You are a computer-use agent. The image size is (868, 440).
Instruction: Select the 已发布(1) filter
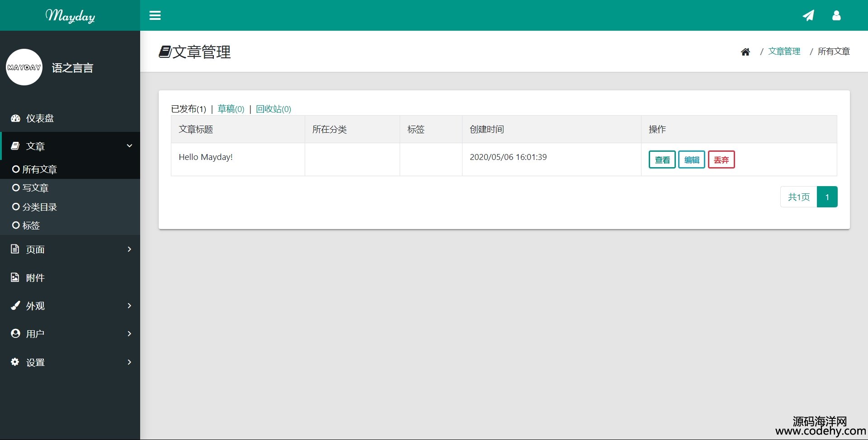(x=189, y=109)
